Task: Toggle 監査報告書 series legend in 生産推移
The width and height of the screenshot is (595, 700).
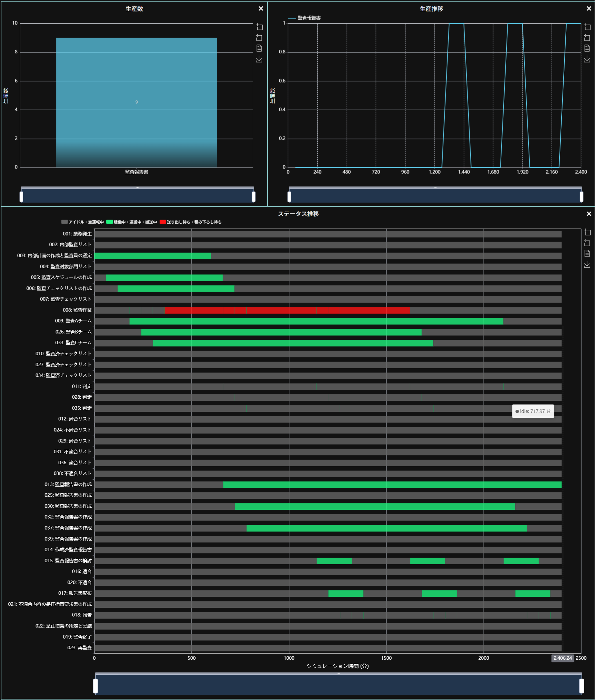Action: pos(305,18)
